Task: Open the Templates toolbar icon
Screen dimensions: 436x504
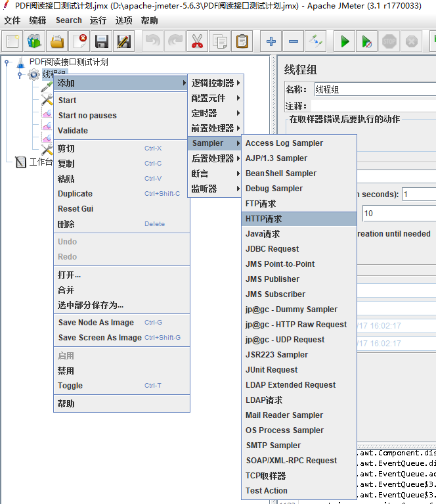Action: [35, 41]
